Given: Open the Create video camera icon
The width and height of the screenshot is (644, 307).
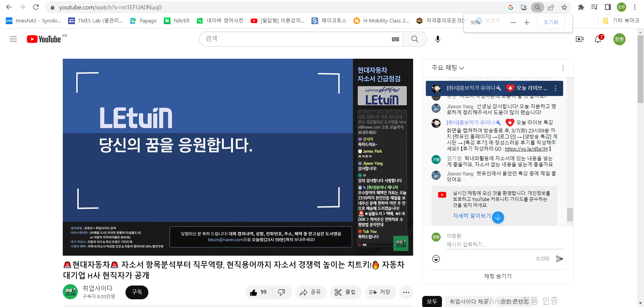Looking at the screenshot, I should click(x=580, y=39).
